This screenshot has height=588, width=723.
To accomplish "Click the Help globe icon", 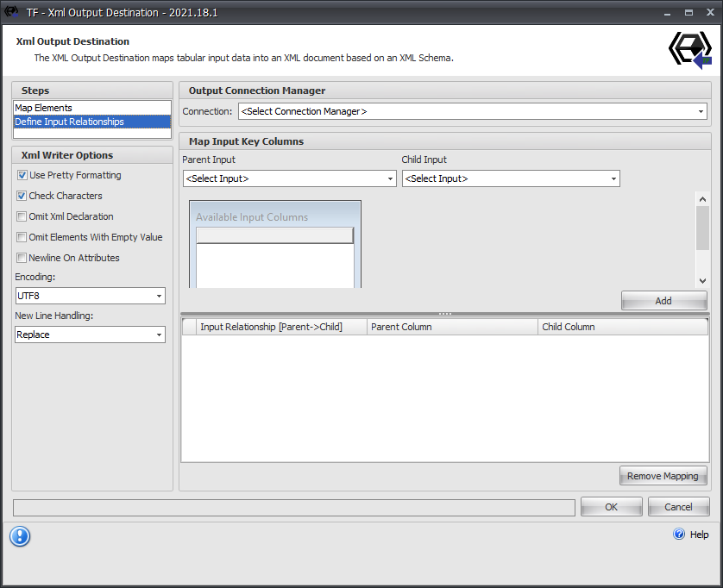I will tap(678, 535).
